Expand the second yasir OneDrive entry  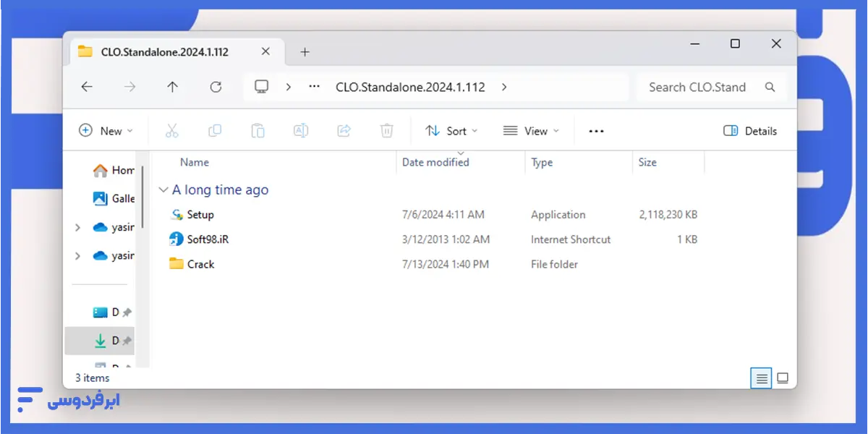(77, 255)
